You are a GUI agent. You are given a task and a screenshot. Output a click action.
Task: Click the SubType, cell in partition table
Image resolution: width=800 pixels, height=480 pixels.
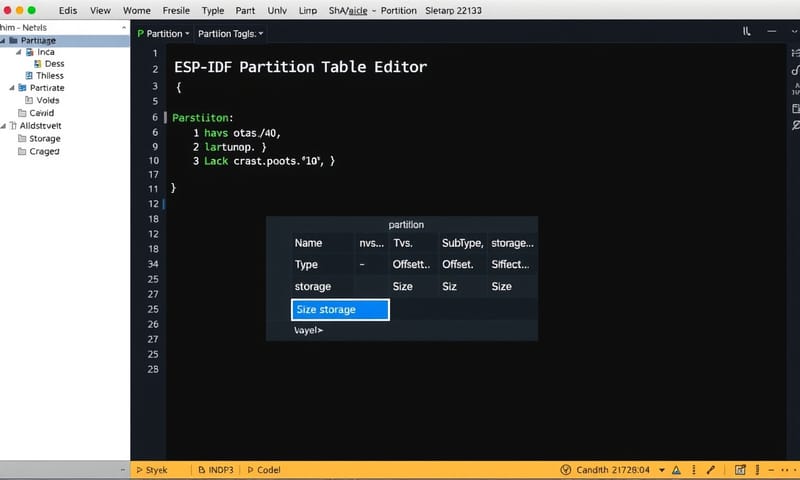tap(462, 243)
